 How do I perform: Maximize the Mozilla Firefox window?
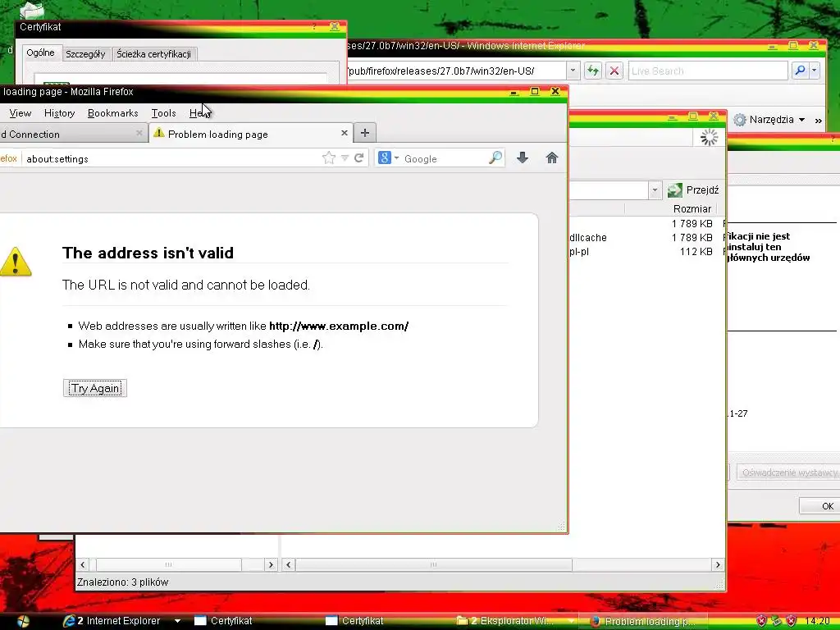click(534, 92)
